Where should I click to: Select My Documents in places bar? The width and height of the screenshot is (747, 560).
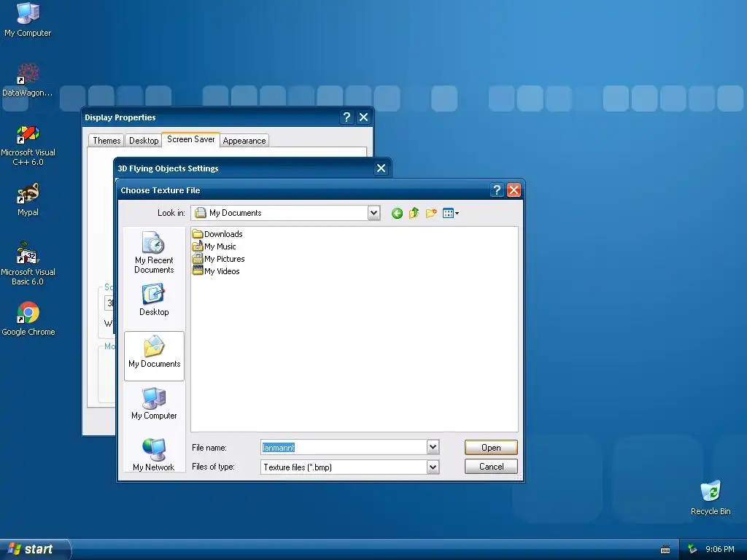pos(154,356)
